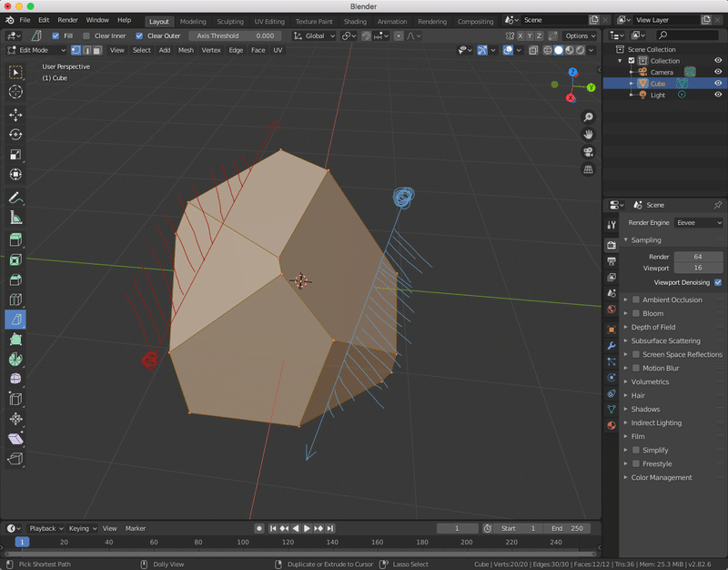The height and width of the screenshot is (570, 728).
Task: Click the zoom magnifier viewport icon
Action: click(x=589, y=117)
